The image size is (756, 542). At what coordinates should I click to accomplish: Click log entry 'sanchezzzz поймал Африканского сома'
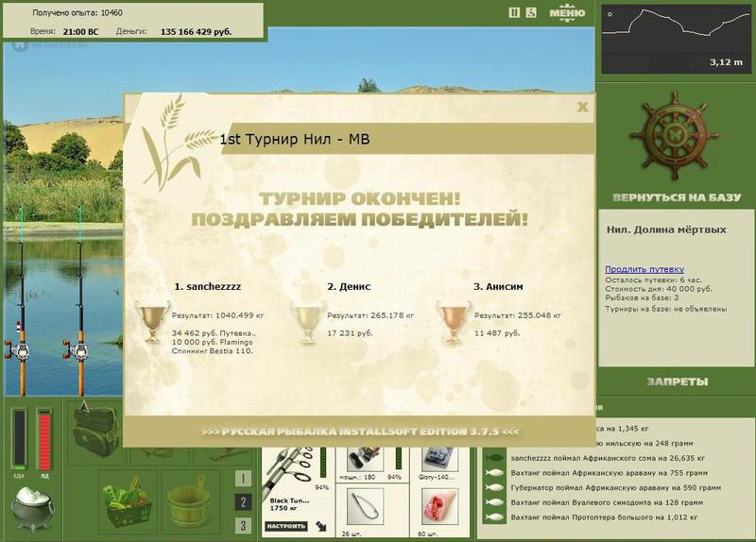pos(608,458)
